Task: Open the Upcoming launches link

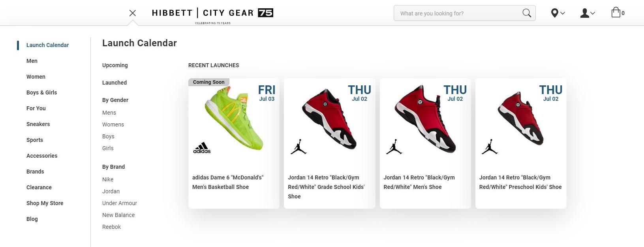Action: 115,65
